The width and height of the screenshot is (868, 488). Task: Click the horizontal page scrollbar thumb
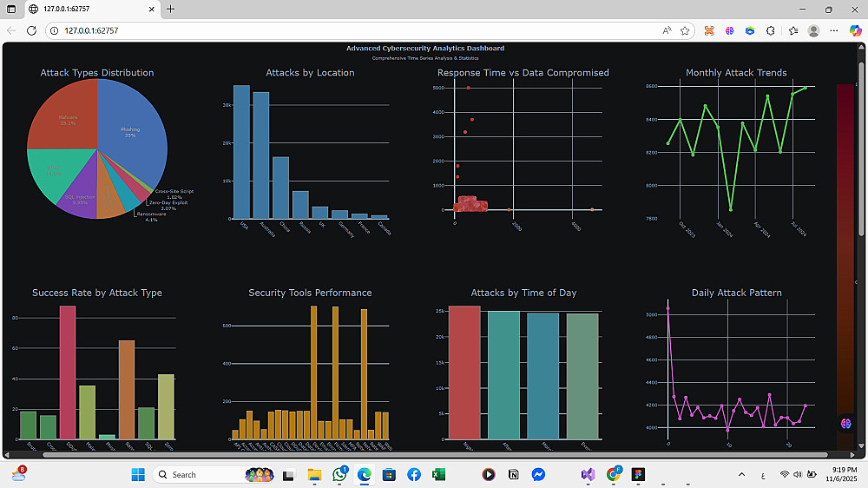point(435,455)
